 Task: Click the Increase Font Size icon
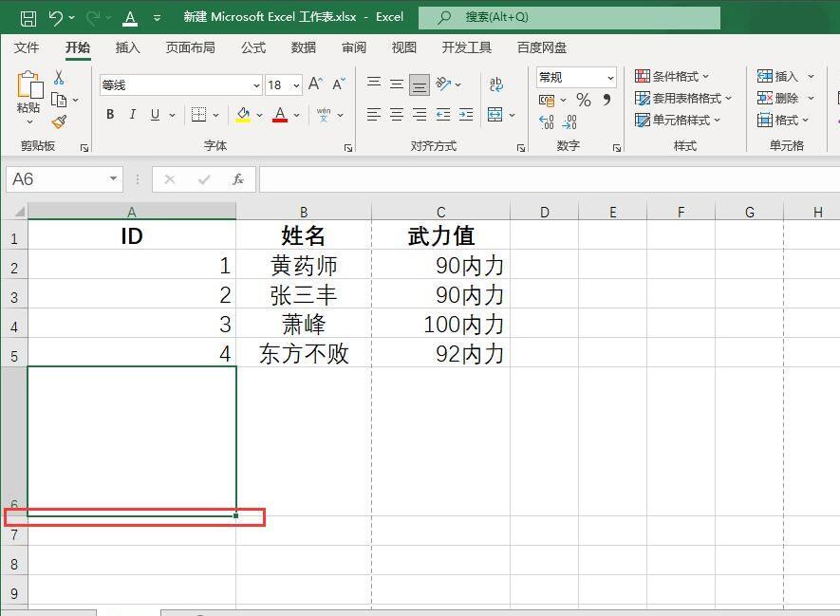click(315, 84)
